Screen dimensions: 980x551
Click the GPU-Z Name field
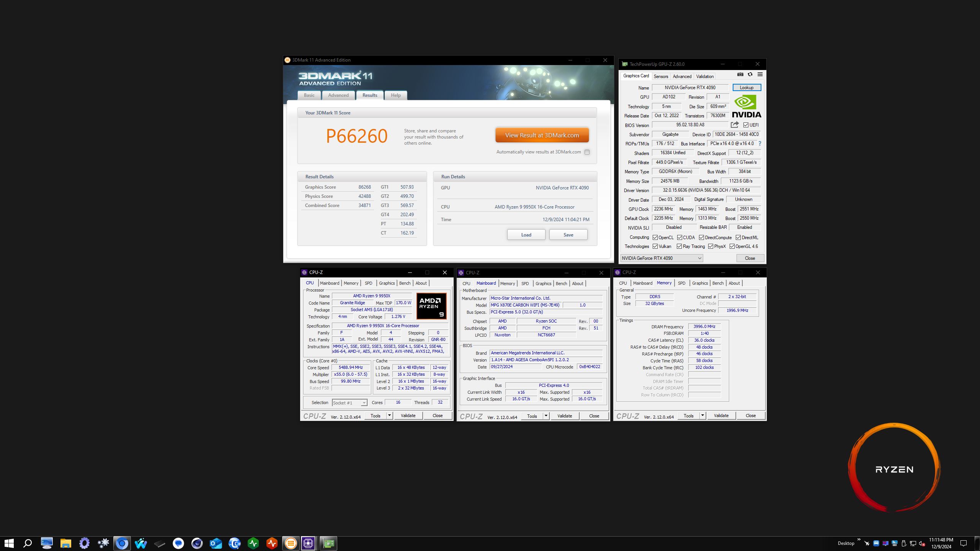(x=690, y=88)
